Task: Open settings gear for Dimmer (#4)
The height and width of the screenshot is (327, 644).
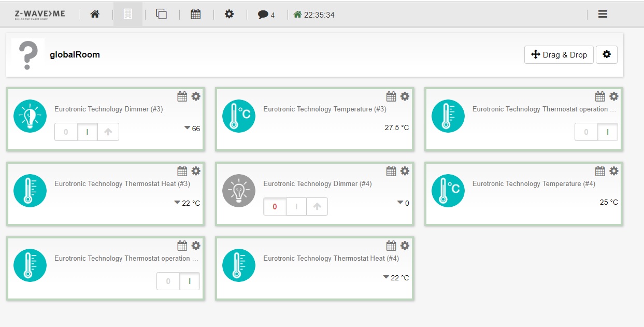Action: 405,171
